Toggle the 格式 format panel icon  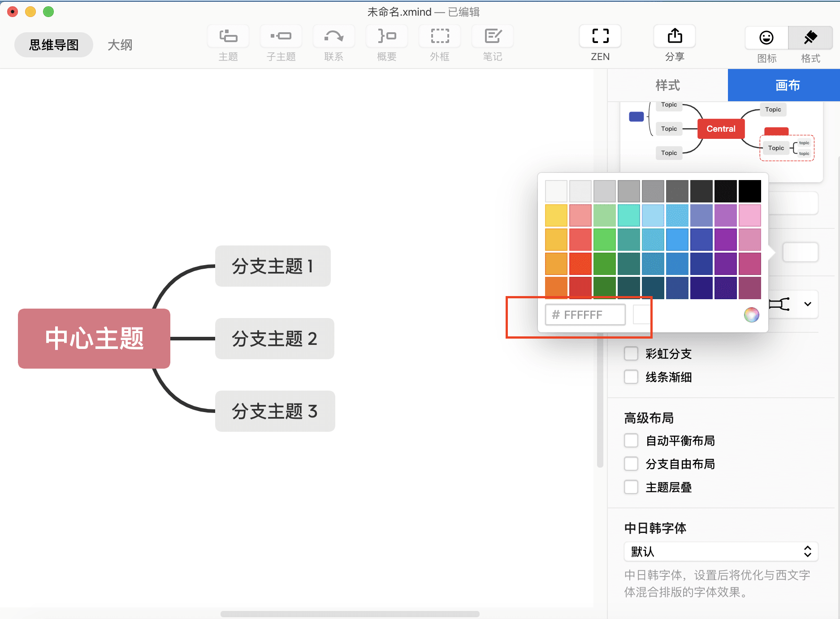pyautogui.click(x=810, y=38)
